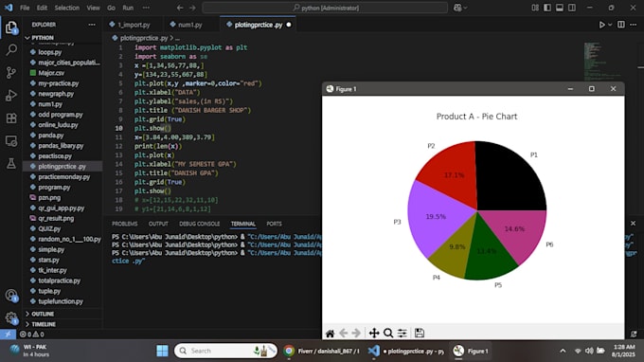
Task: Open the Edit menu
Action: [x=42, y=8]
